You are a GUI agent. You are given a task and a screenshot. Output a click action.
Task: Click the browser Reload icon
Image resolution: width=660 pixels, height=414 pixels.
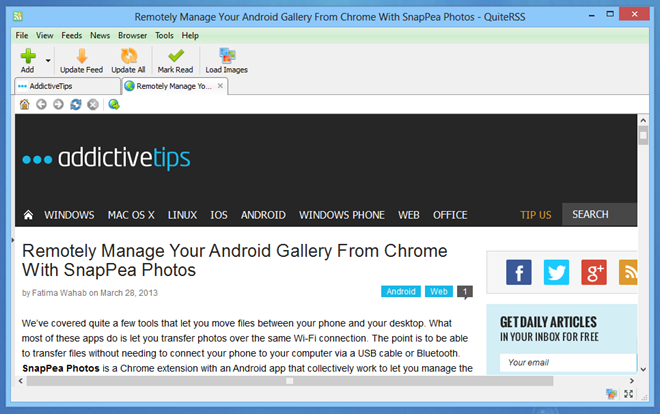(76, 104)
